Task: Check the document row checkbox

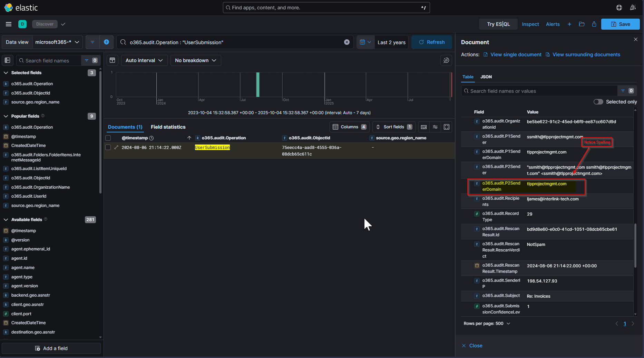Action: tap(108, 148)
